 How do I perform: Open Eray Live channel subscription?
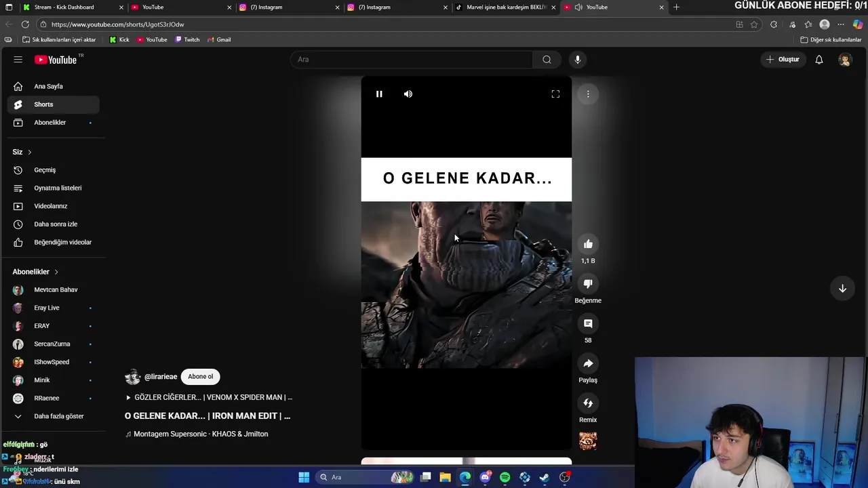(x=54, y=308)
